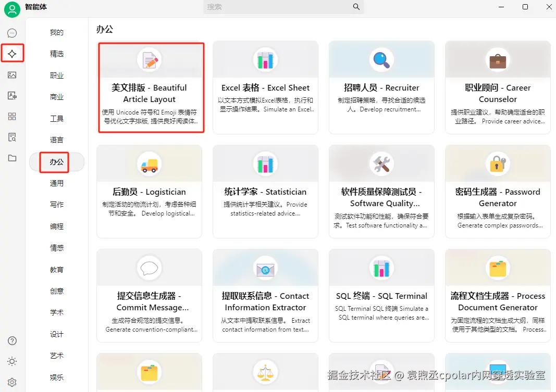Select the 娱乐 category
Screen dimensions: 556x392
[x=57, y=377]
